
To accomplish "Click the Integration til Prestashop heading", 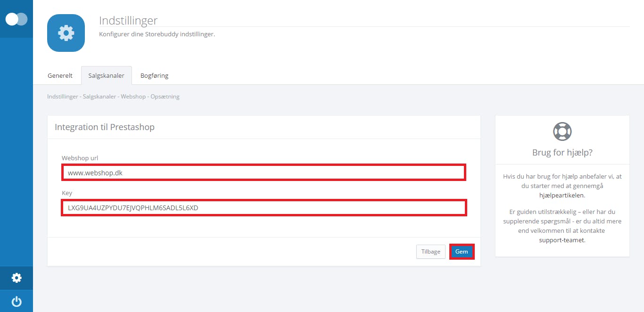I will tap(105, 127).
